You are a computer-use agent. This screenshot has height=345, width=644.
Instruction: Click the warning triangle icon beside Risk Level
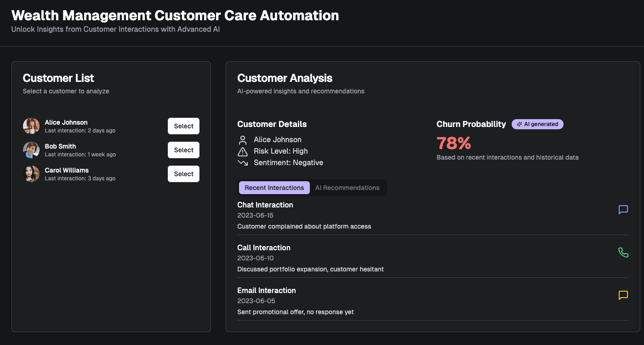243,151
